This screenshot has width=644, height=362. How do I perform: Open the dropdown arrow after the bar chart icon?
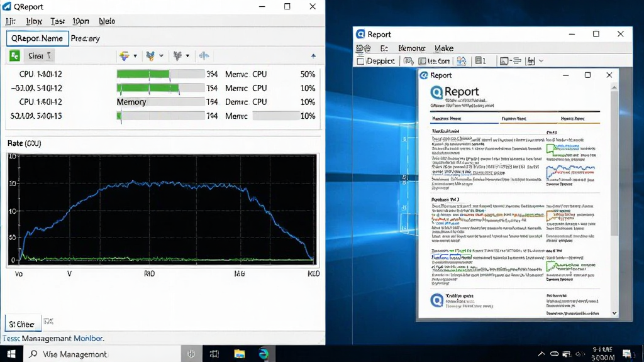click(x=541, y=61)
